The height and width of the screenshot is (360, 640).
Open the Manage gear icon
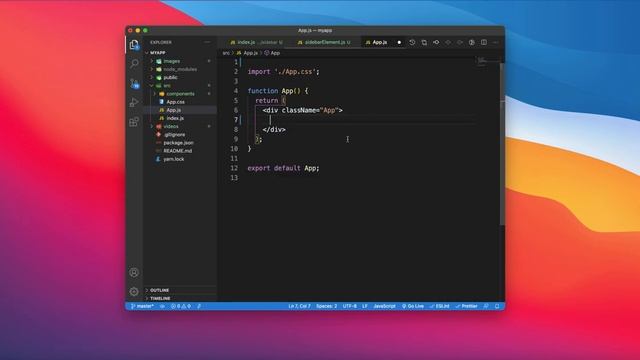click(x=134, y=291)
